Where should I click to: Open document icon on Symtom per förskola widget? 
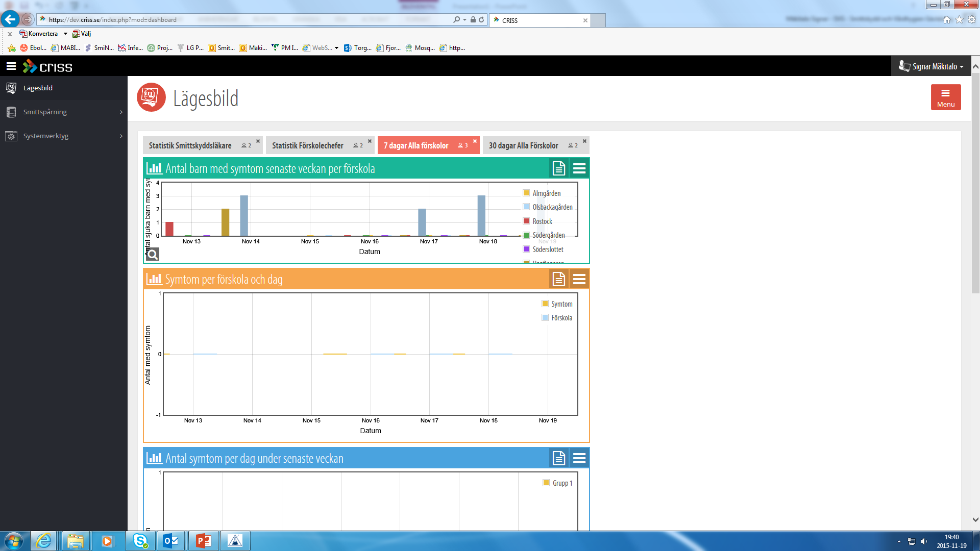pyautogui.click(x=559, y=279)
